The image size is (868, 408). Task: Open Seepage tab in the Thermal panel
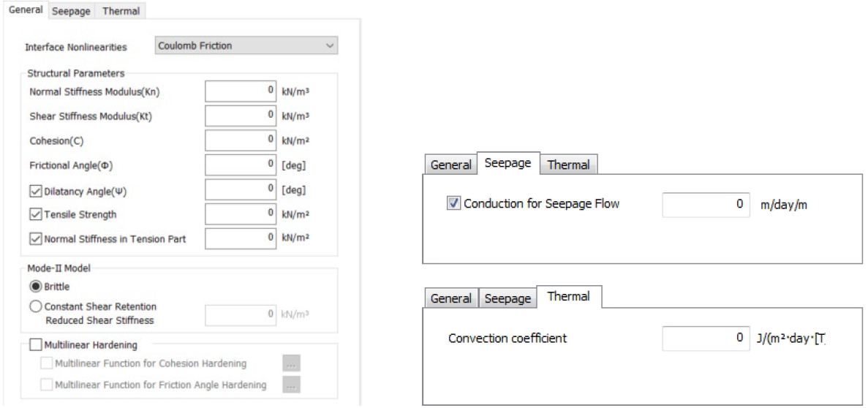(x=507, y=298)
